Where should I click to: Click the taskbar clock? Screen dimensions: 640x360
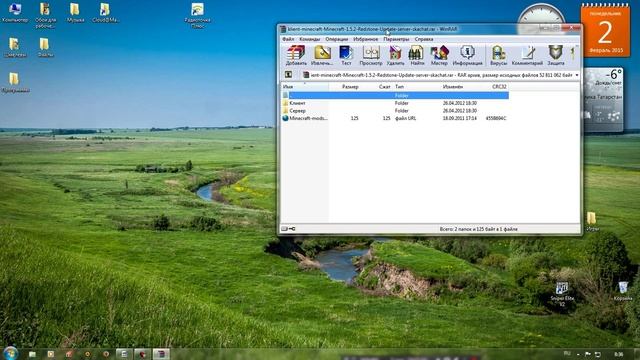coord(619,354)
